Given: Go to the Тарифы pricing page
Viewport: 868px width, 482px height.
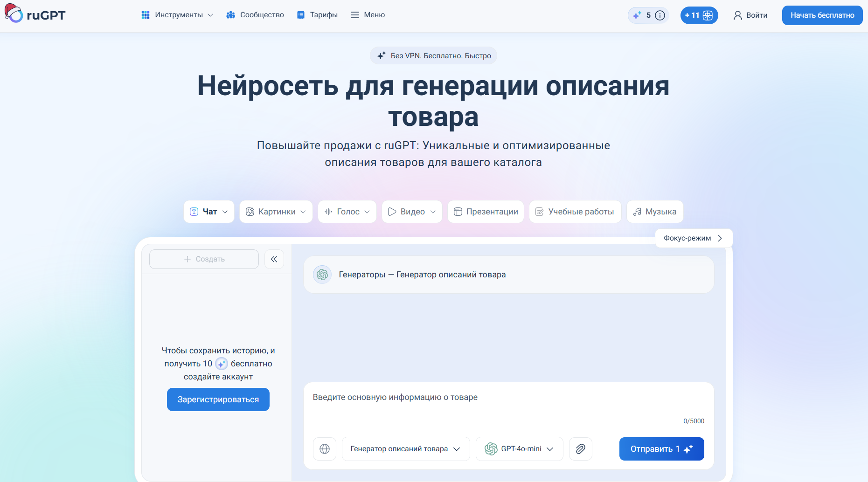Looking at the screenshot, I should coord(318,15).
